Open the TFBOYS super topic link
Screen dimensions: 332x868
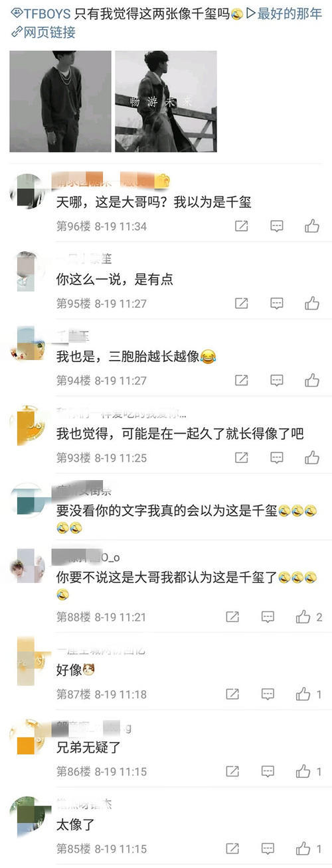[x=41, y=14]
